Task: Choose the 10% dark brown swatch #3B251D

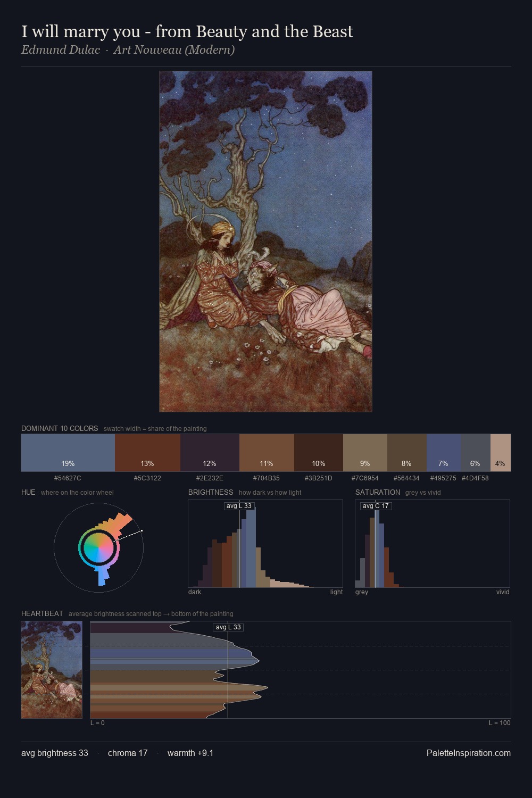Action: pos(319,453)
